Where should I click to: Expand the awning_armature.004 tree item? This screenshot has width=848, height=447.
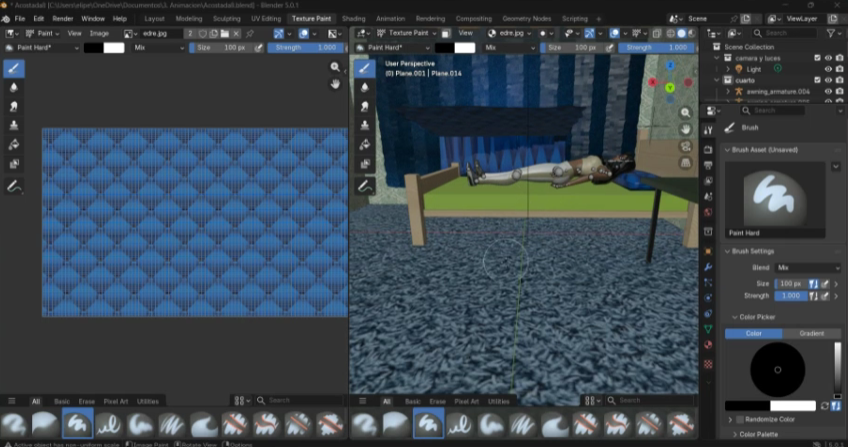tap(727, 91)
